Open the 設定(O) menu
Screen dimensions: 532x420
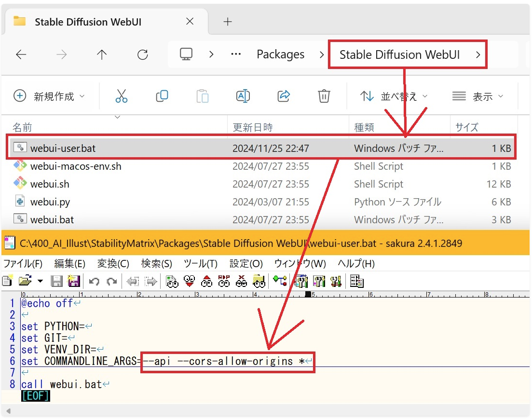click(x=246, y=264)
